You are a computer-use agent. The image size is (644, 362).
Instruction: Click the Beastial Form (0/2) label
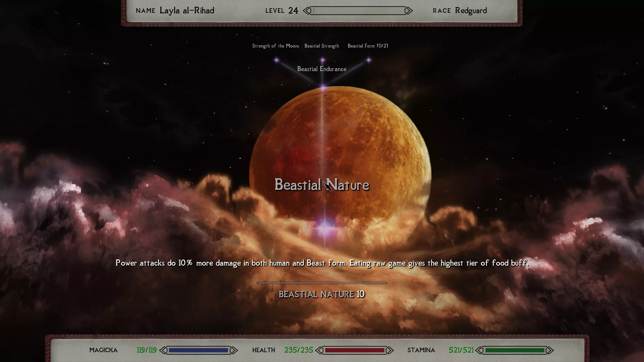pyautogui.click(x=368, y=46)
